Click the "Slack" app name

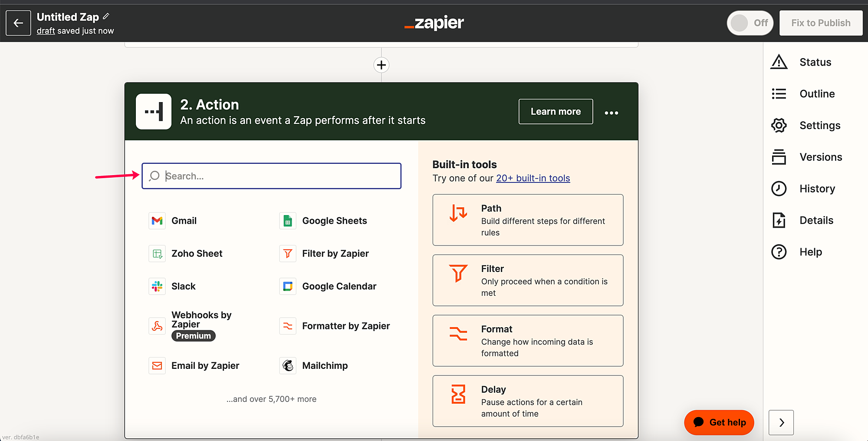(x=184, y=286)
